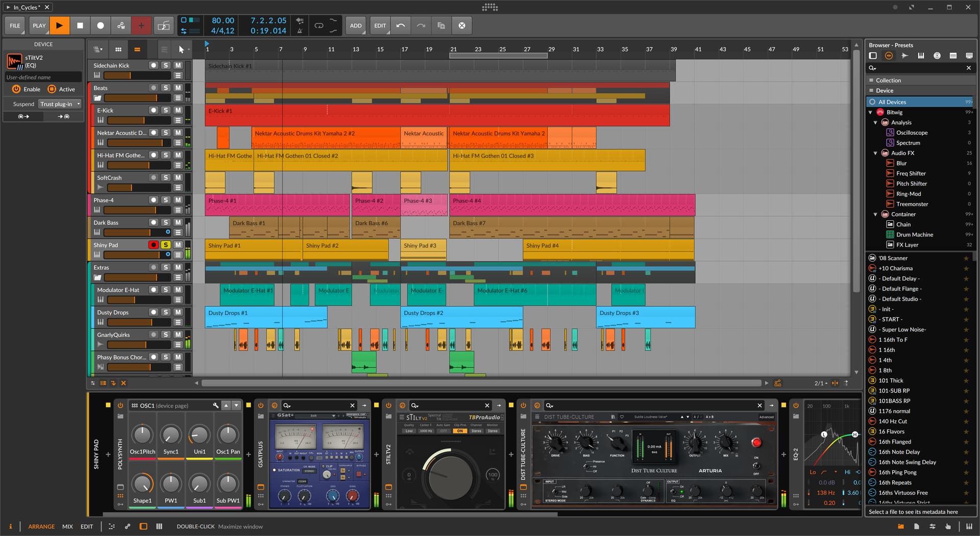Close the browser search with the X icon
Viewport: 980px width, 536px height.
click(968, 68)
